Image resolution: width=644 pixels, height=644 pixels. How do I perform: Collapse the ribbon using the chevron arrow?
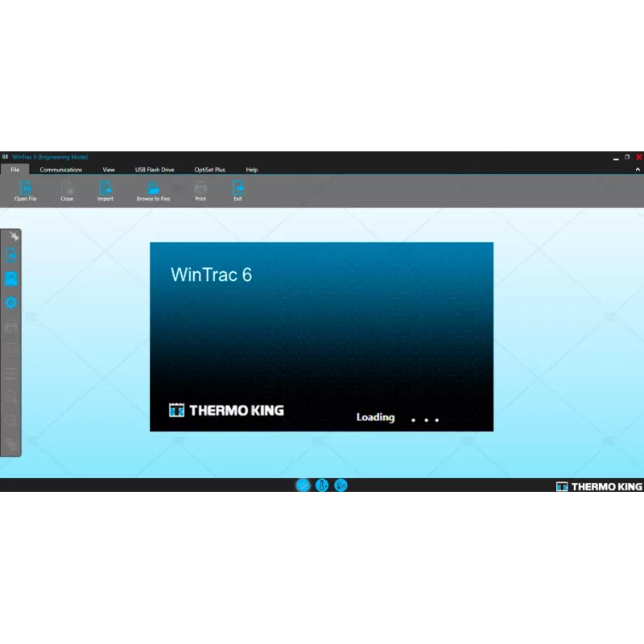(x=637, y=169)
